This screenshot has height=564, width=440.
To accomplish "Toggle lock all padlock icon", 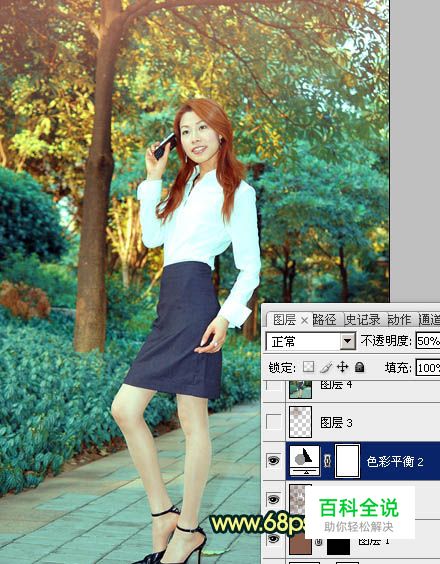I will tap(359, 367).
